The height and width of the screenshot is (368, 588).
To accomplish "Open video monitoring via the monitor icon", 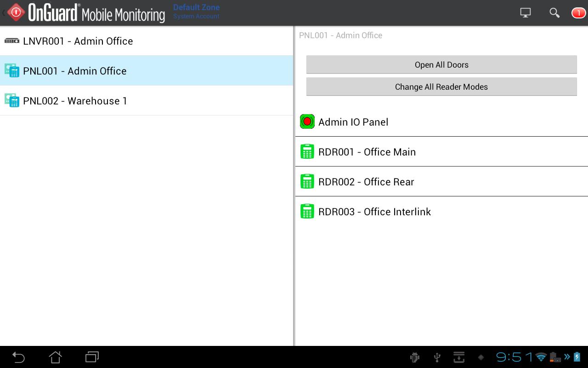I will (525, 12).
